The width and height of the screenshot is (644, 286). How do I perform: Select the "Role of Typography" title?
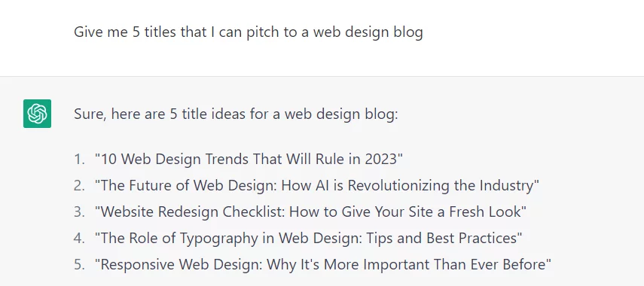[309, 238]
